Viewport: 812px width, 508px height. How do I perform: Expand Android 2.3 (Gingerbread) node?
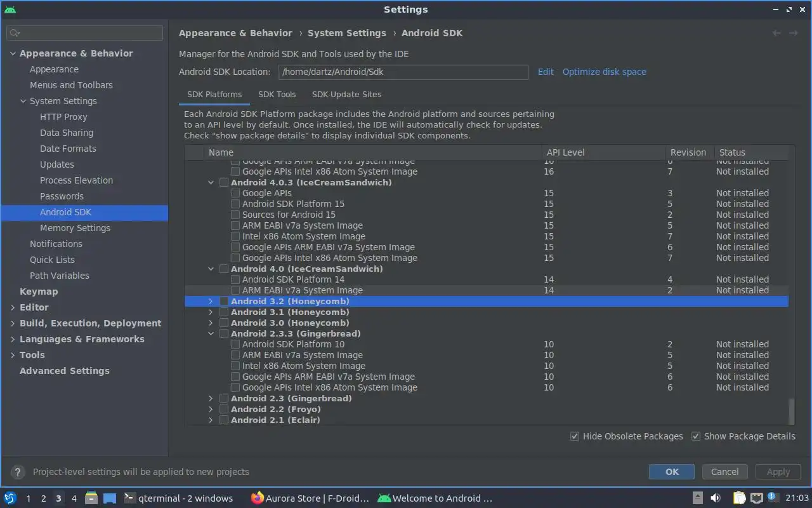pos(211,398)
